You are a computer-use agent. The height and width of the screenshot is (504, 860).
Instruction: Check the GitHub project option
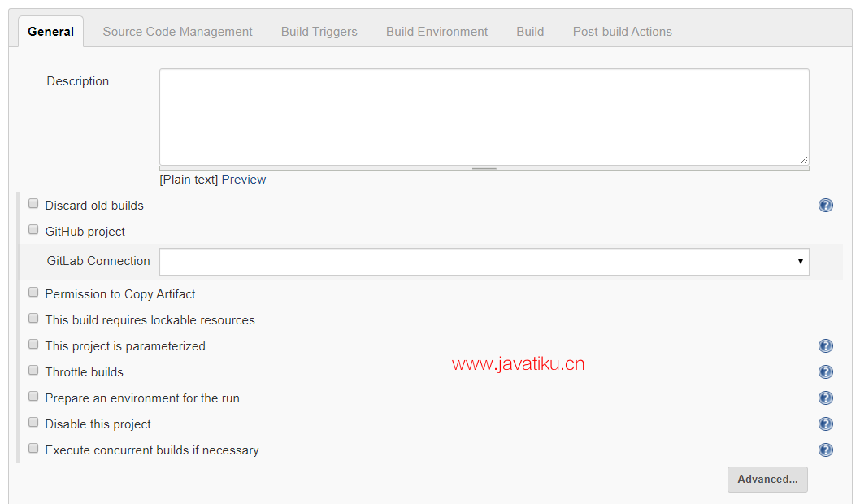(x=33, y=230)
